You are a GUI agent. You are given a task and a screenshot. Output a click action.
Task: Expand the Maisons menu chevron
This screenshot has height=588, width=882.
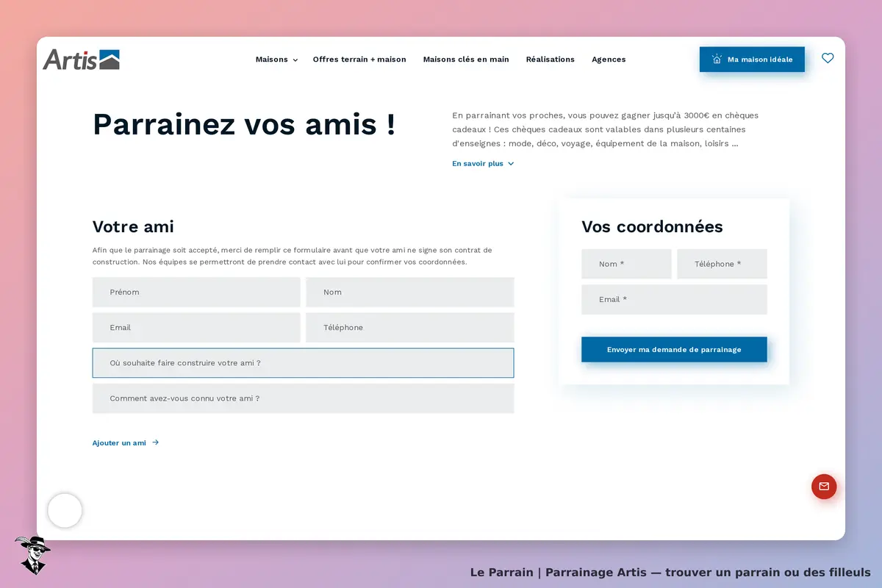tap(295, 60)
